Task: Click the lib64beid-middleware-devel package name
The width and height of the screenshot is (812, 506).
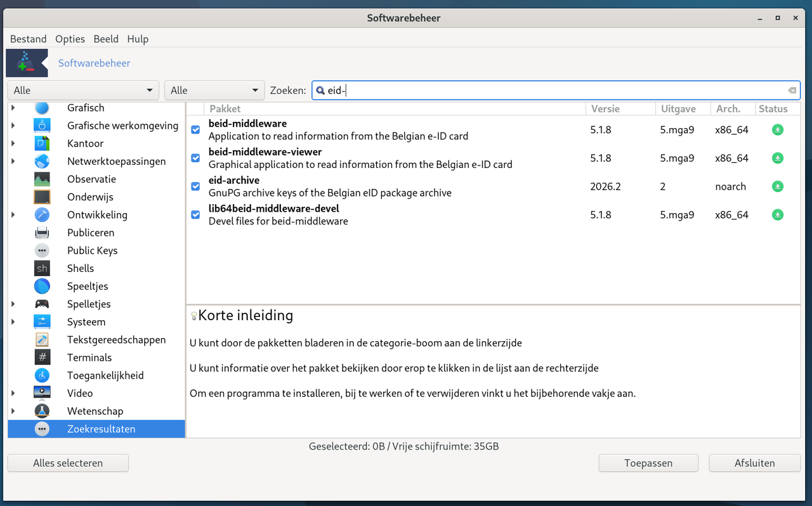Action: (x=274, y=209)
